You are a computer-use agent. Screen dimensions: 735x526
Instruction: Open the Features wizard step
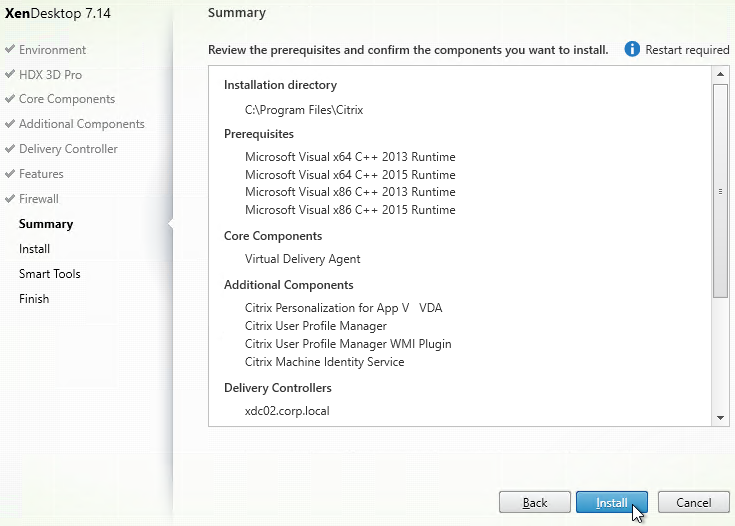tap(41, 174)
